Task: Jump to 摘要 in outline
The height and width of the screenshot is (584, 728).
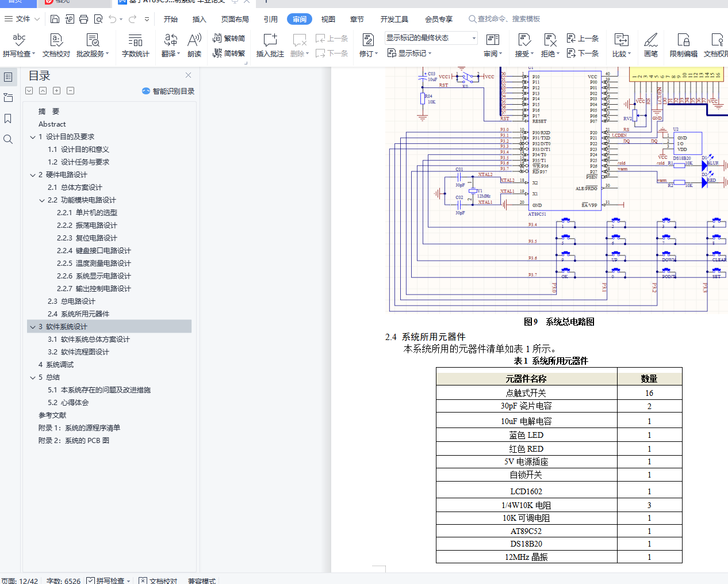Action: pyautogui.click(x=49, y=112)
